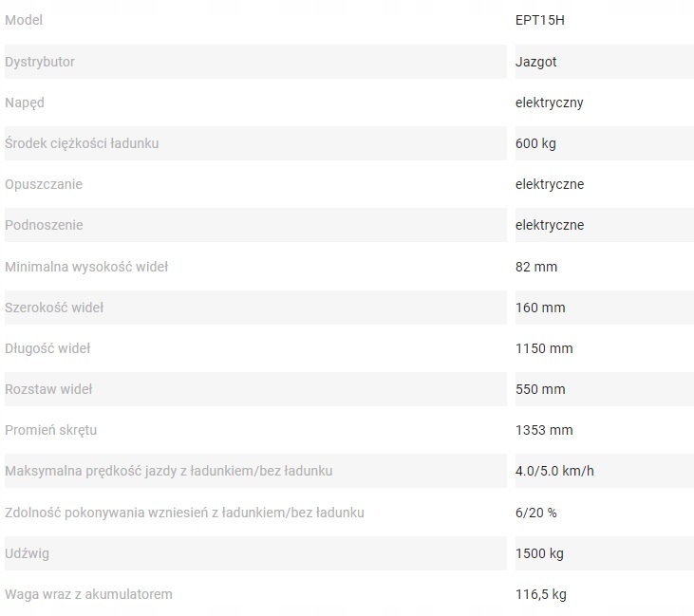Select the 1353 mm turning radius value

point(544,430)
